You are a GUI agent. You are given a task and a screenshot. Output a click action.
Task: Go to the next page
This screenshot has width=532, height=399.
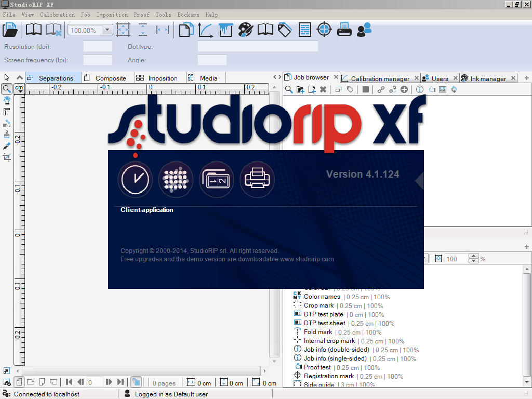coord(109,382)
